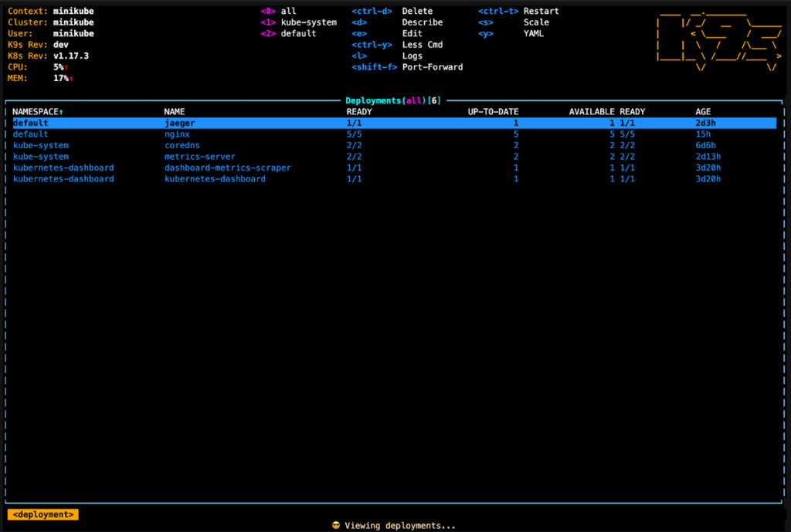The height and width of the screenshot is (532, 791).
Task: Click the kube-system namespace cell for coredns
Action: (41, 145)
